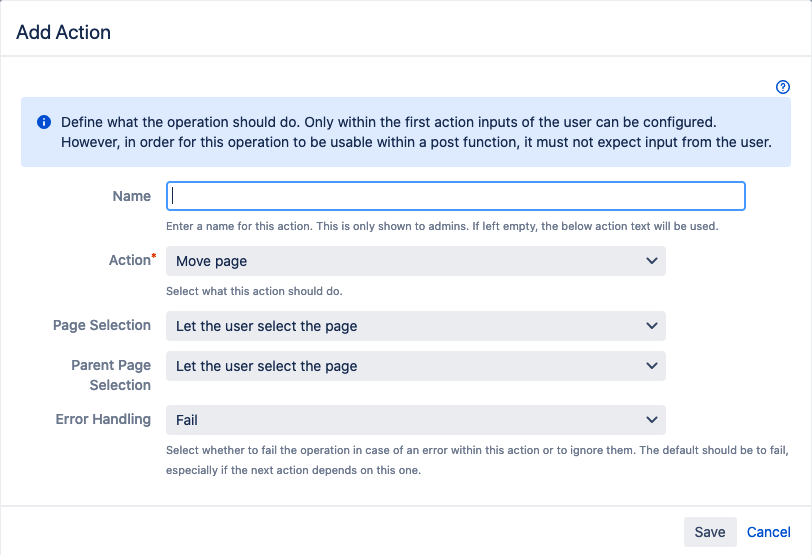Expand the Parent Page Selection dropdown
The image size is (812, 555).
[415, 366]
